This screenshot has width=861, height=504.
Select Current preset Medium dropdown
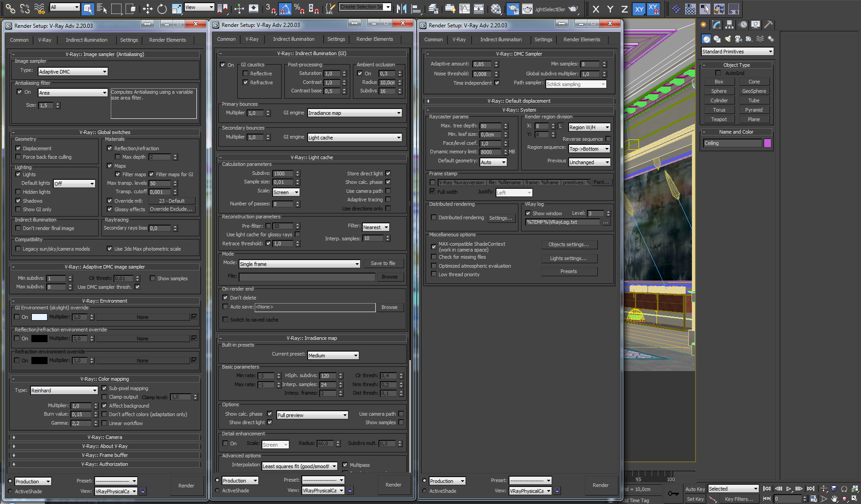(x=330, y=355)
